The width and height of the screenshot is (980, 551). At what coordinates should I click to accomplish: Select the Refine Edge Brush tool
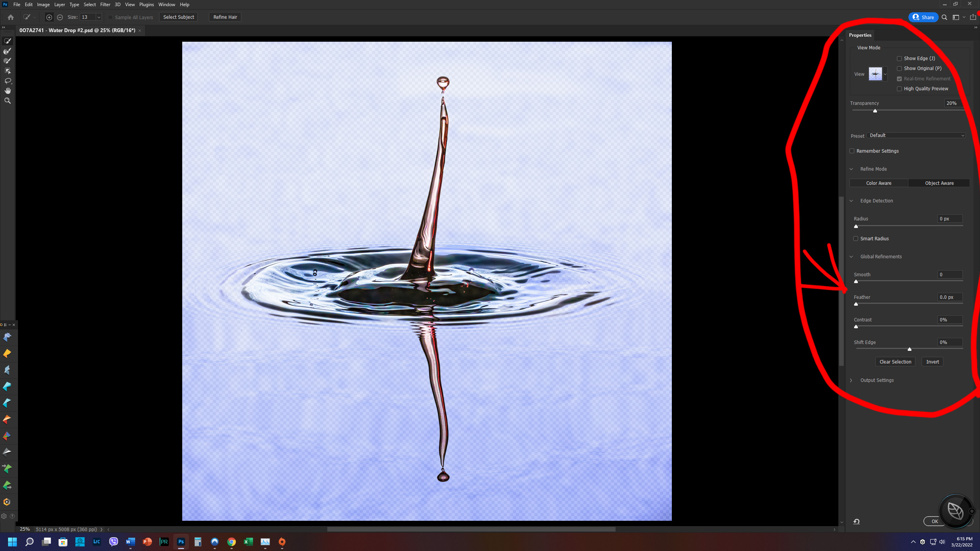point(7,51)
